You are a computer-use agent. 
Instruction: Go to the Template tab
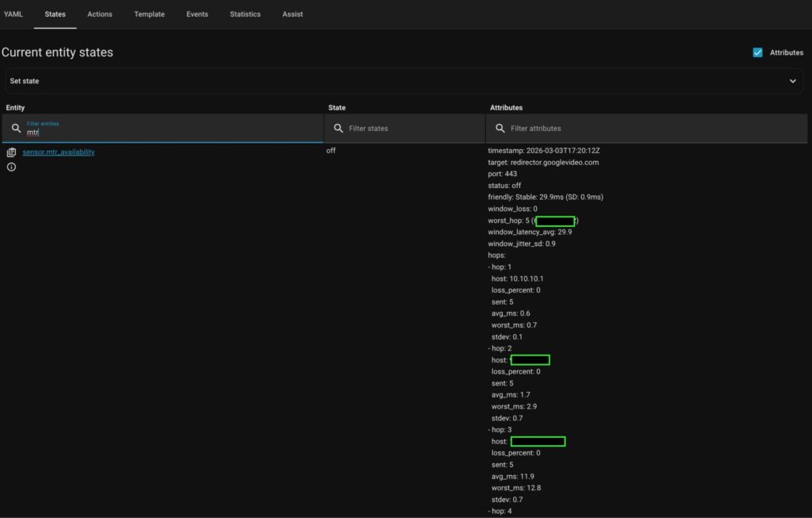(x=149, y=14)
